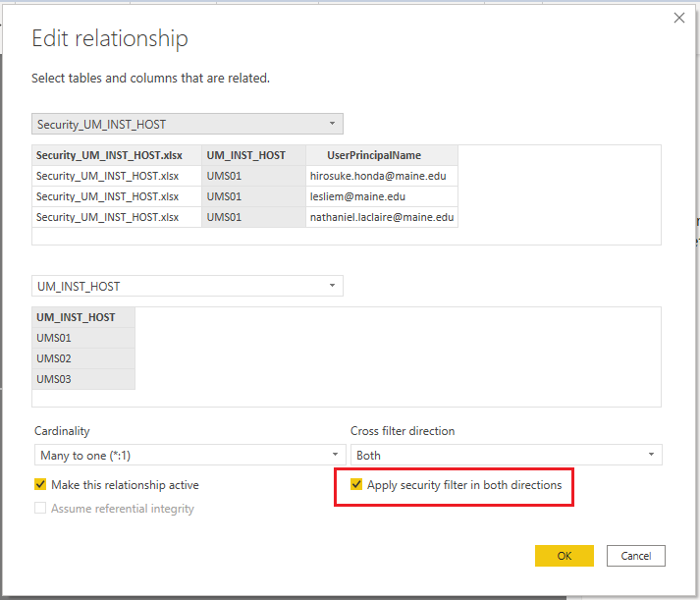The height and width of the screenshot is (600, 700).
Task: Expand the Cardinality Many to one dropdown
Action: (190, 455)
